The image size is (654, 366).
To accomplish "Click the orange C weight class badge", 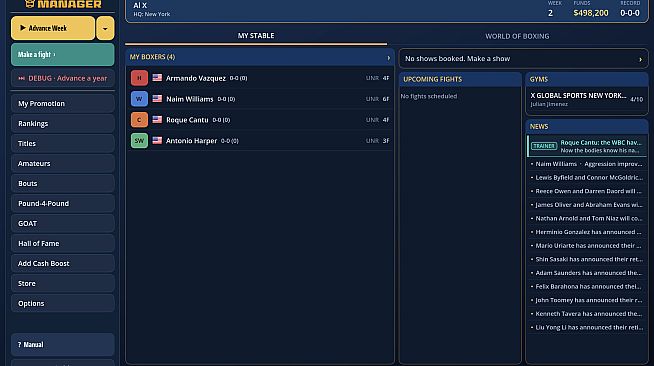I will pyautogui.click(x=139, y=120).
